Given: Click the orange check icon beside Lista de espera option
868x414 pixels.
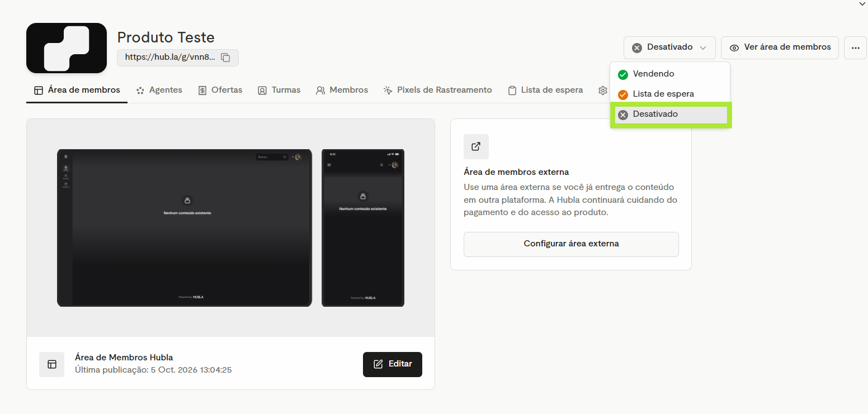Looking at the screenshot, I should click(x=623, y=94).
